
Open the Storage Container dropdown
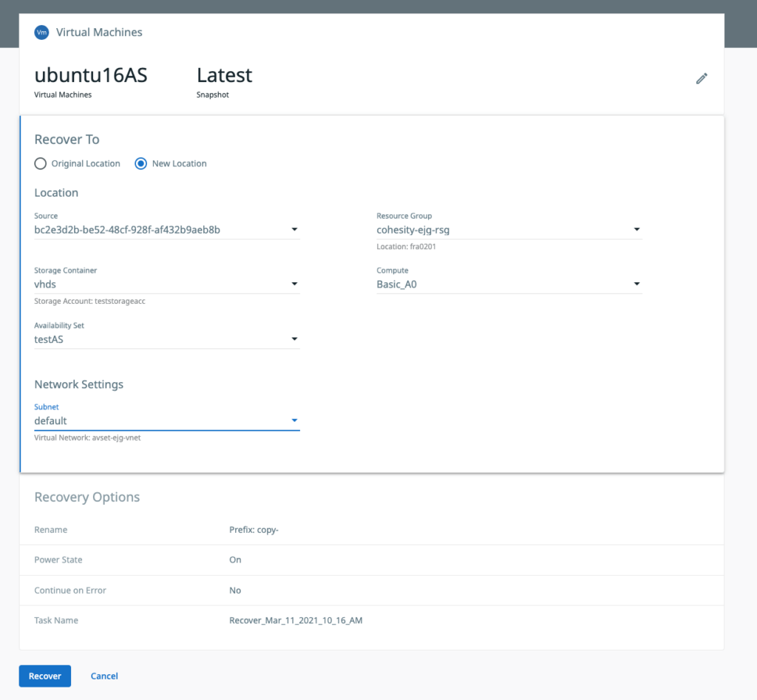(167, 285)
